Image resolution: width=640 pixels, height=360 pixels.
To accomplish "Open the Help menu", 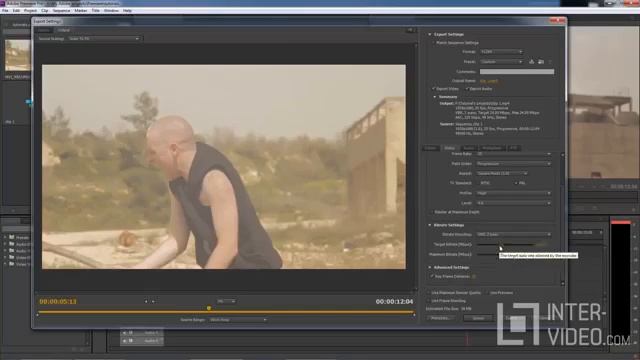I will (x=127, y=11).
